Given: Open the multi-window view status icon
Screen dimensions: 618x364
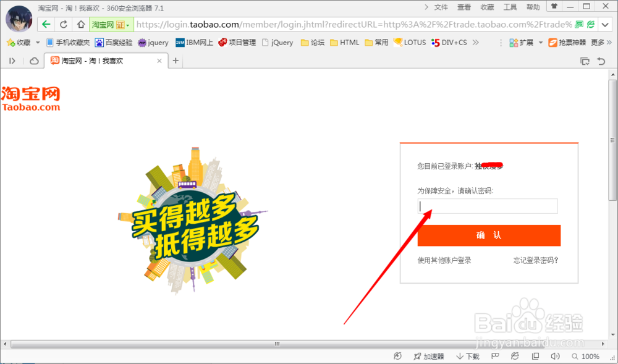Looking at the screenshot, I should coord(535,356).
